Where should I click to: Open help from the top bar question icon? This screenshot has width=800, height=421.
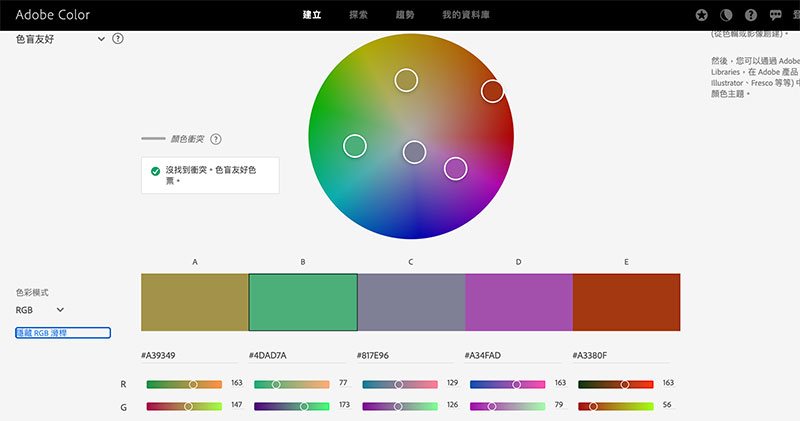751,15
